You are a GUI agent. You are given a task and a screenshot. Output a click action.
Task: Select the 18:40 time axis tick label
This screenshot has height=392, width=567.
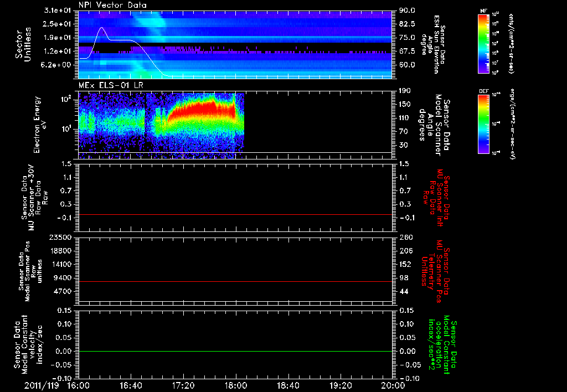pyautogui.click(x=288, y=385)
